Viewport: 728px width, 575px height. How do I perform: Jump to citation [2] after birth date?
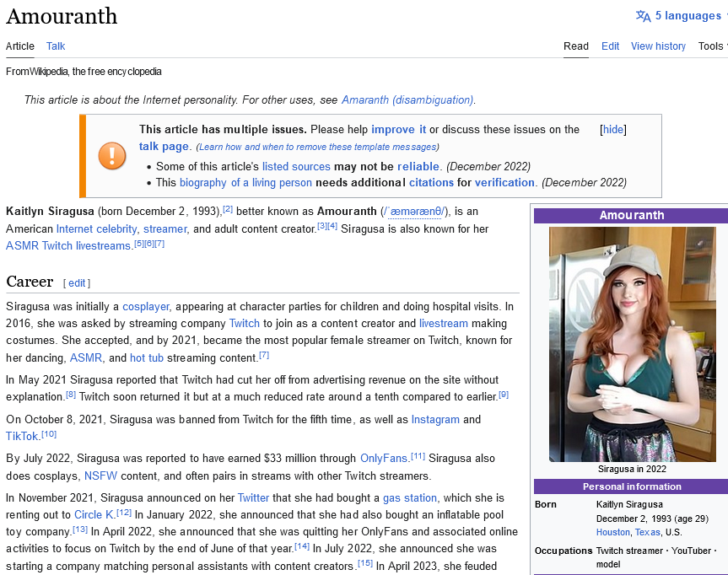point(228,209)
